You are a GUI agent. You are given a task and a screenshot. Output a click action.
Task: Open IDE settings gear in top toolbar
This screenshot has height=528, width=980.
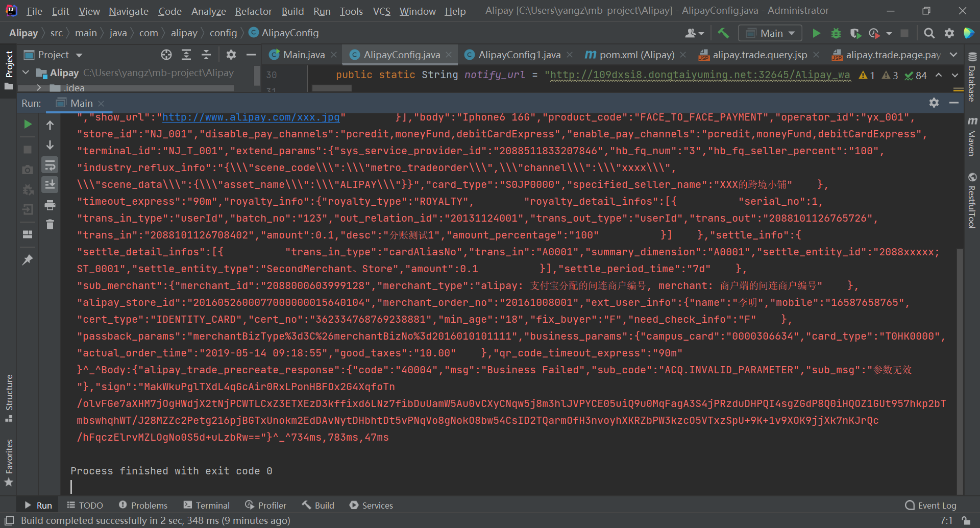coord(949,33)
